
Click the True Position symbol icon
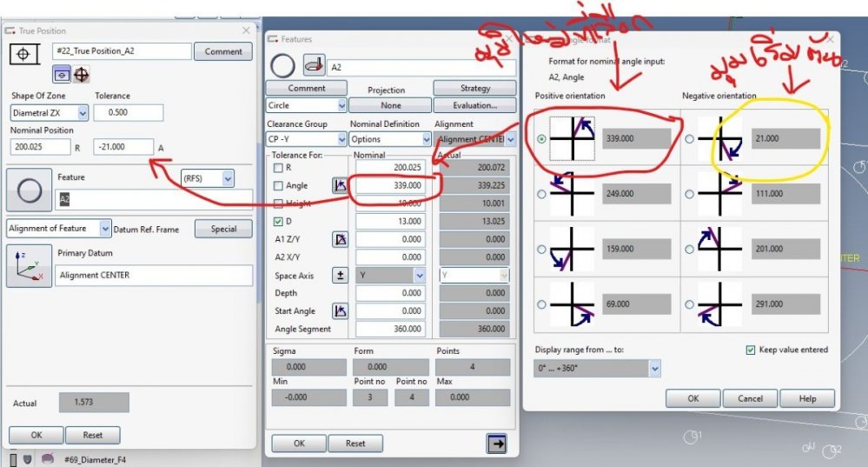pos(24,54)
